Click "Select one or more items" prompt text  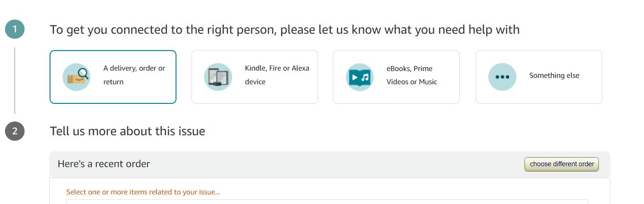coord(143,192)
